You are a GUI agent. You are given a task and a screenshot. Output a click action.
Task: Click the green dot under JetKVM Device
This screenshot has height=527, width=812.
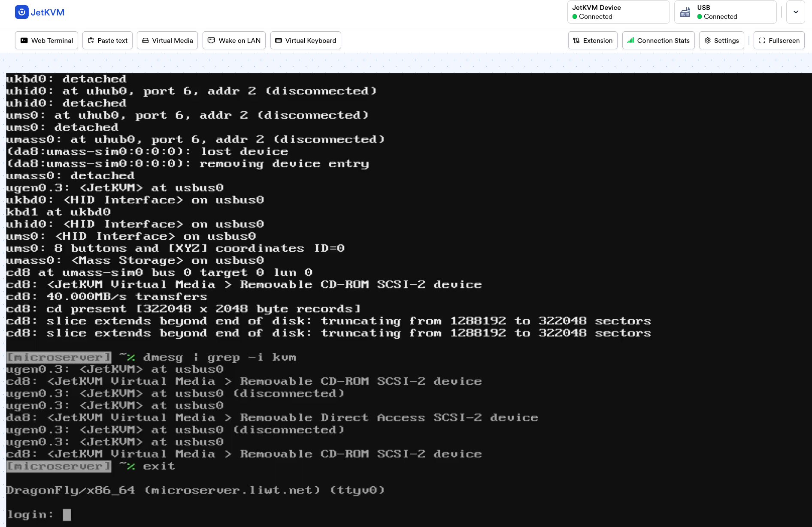click(575, 17)
